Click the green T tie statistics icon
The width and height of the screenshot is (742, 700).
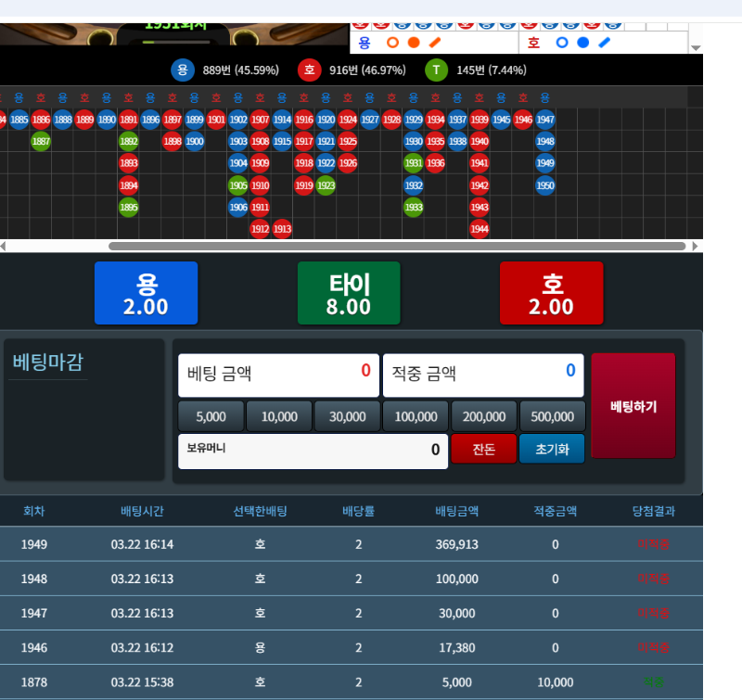(x=436, y=70)
